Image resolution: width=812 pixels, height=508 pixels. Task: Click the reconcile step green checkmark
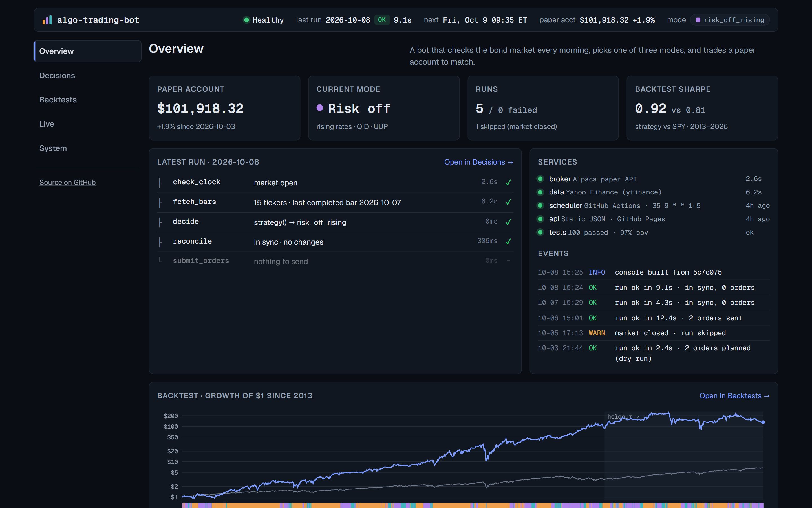tap(508, 241)
